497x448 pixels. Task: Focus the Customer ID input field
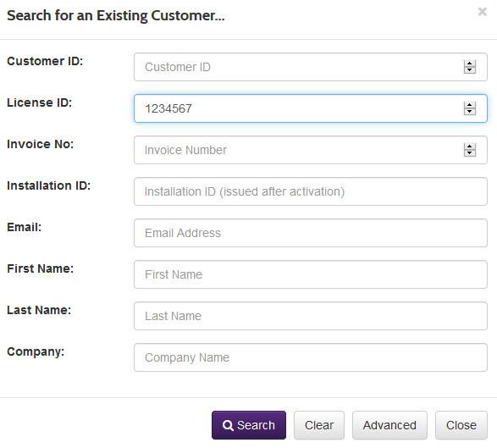[311, 67]
